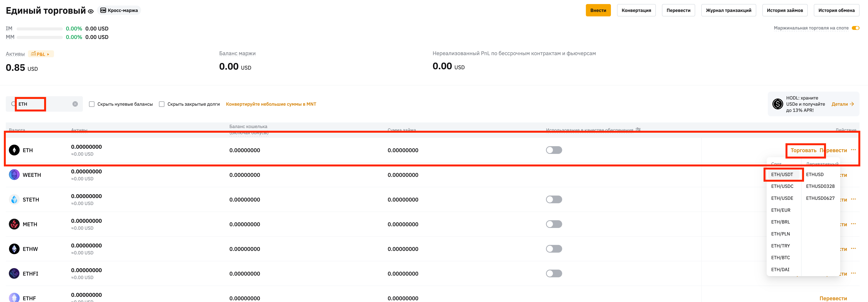This screenshot has width=868, height=302.
Task: Open more options dots in STETH row
Action: pos(853,199)
